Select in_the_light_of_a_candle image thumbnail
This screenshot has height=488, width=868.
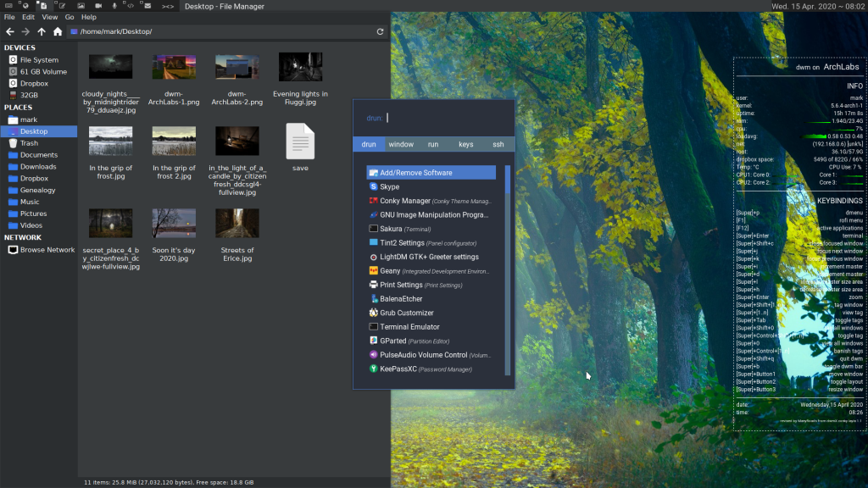[237, 141]
